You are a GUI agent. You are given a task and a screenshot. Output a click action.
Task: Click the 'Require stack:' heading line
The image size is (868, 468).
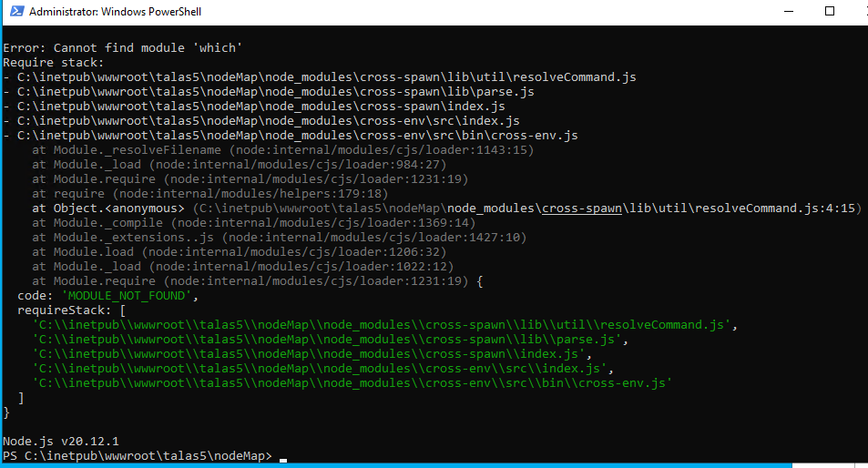pyautogui.click(x=54, y=63)
